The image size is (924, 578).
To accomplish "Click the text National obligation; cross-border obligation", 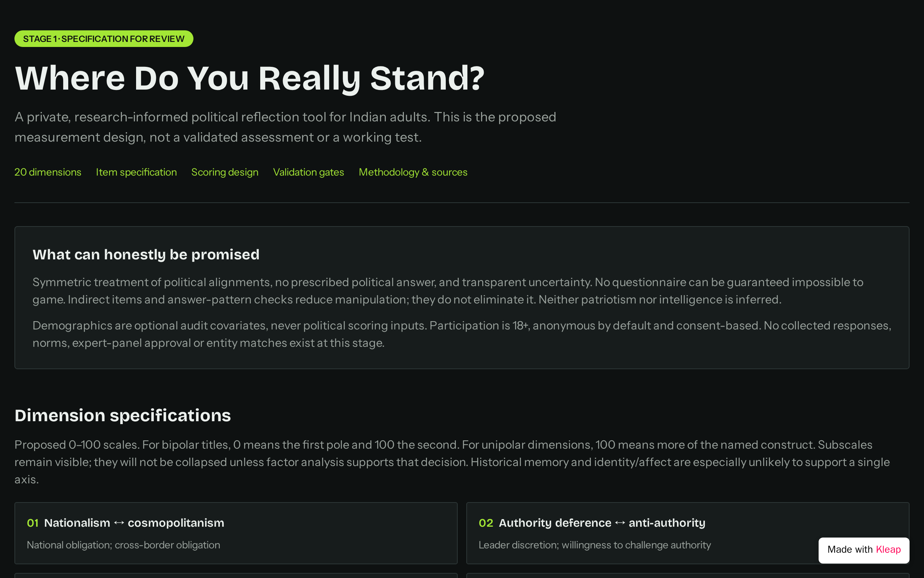I will click(123, 545).
